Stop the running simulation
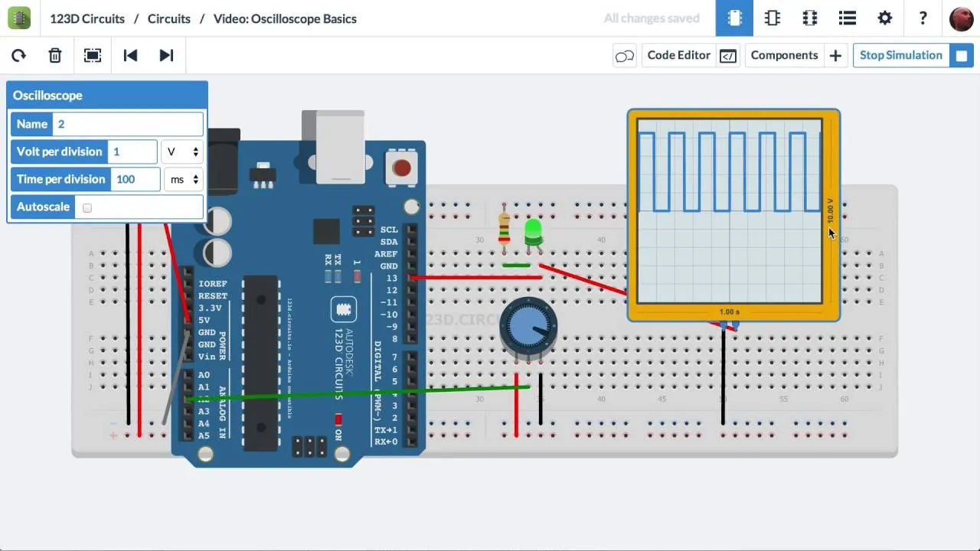Image resolution: width=980 pixels, height=551 pixels. click(x=900, y=55)
